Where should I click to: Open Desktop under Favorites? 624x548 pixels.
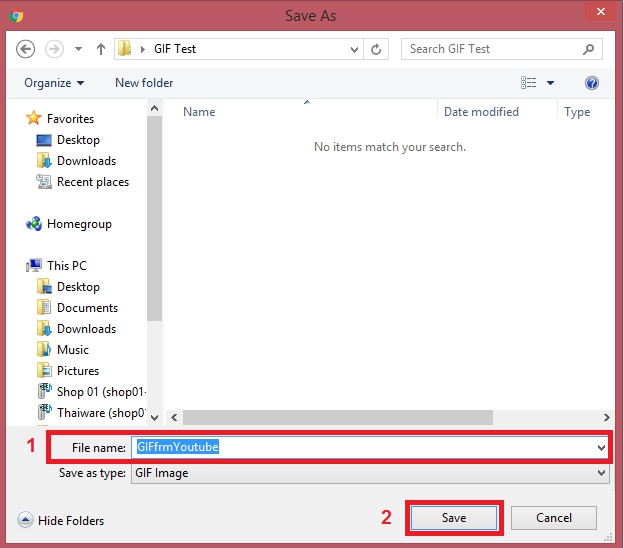78,140
